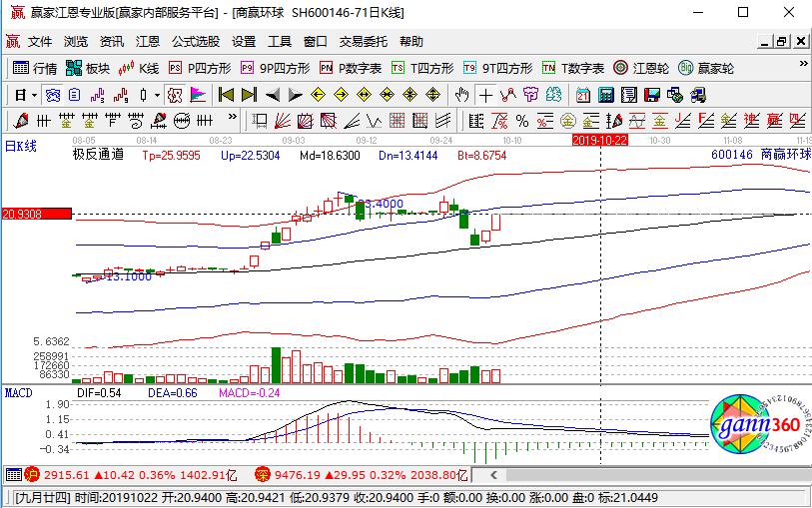Image resolution: width=812 pixels, height=508 pixels.
Task: Select the zigzag line drawing tool
Action: pos(508,95)
